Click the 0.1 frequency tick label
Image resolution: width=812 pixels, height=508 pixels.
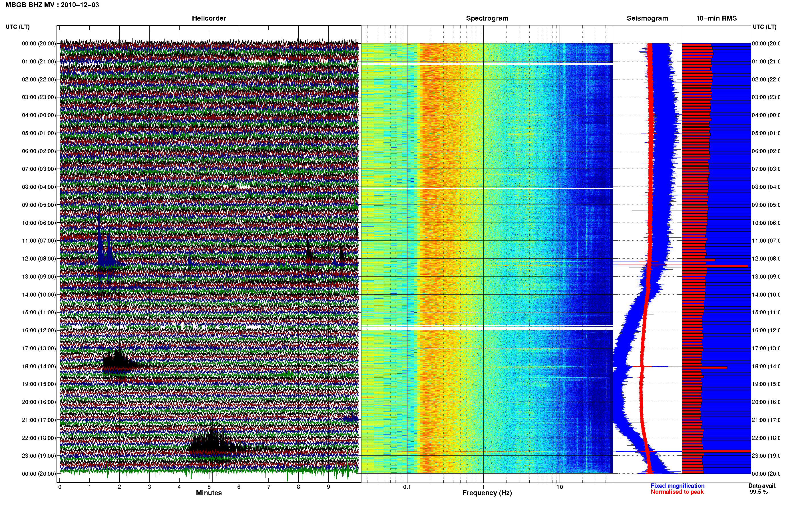coord(407,487)
